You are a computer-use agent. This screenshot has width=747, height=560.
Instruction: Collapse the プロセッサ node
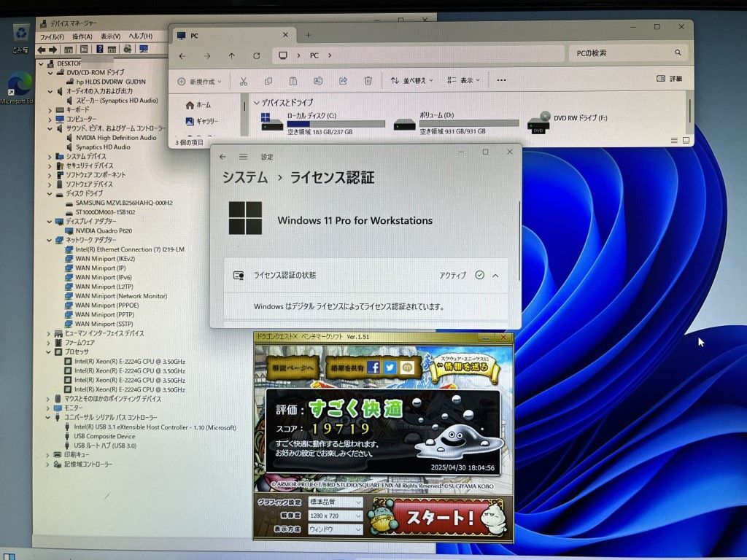pyautogui.click(x=49, y=352)
